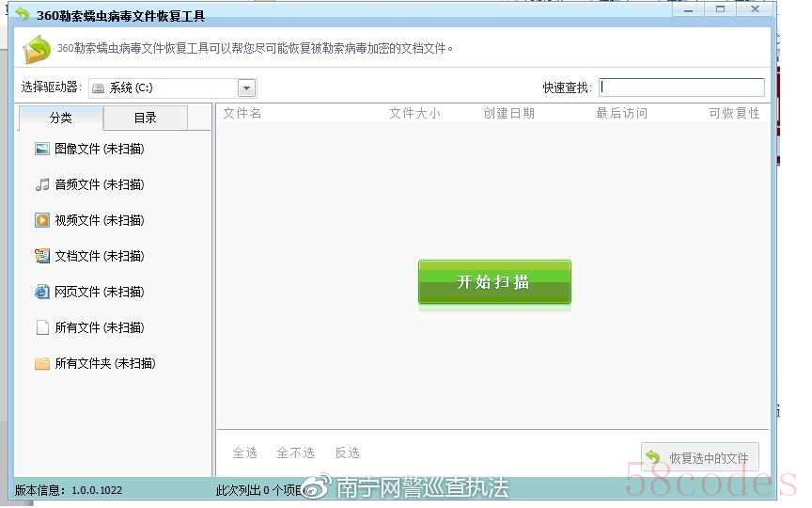Viewport: 812px width, 508px height.
Task: Click the drive icon beside 系统 (C:)
Action: click(98, 88)
